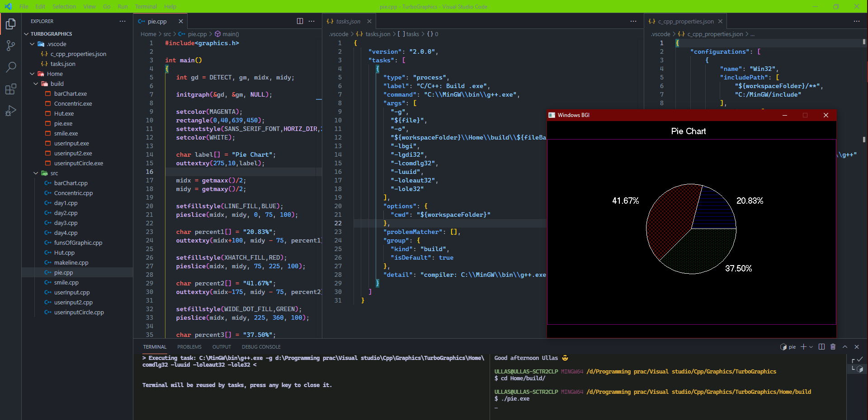
Task: Create a new terminal with plus icon
Action: pos(803,347)
